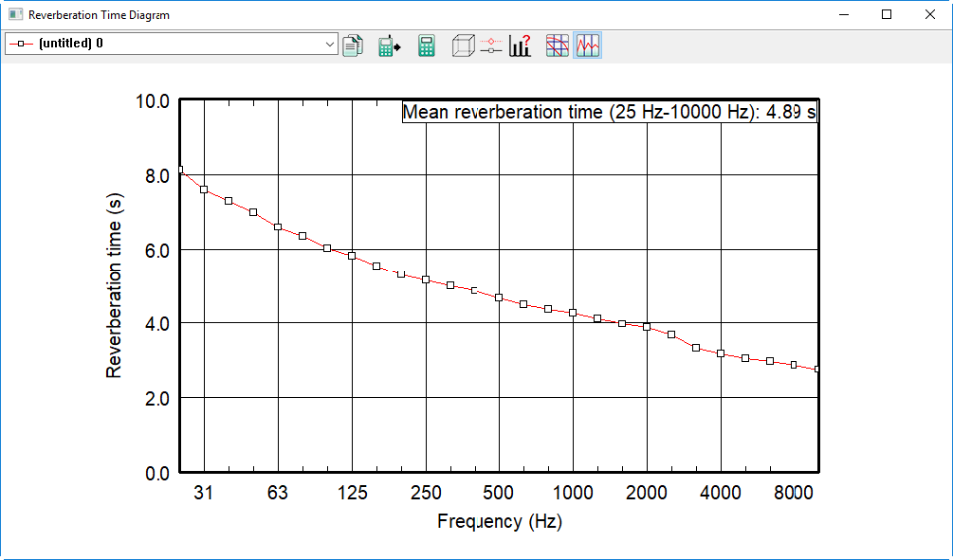Screen dimensions: 953x560
Task: Maximize the Reverberation Time Diagram window
Action: tap(886, 14)
